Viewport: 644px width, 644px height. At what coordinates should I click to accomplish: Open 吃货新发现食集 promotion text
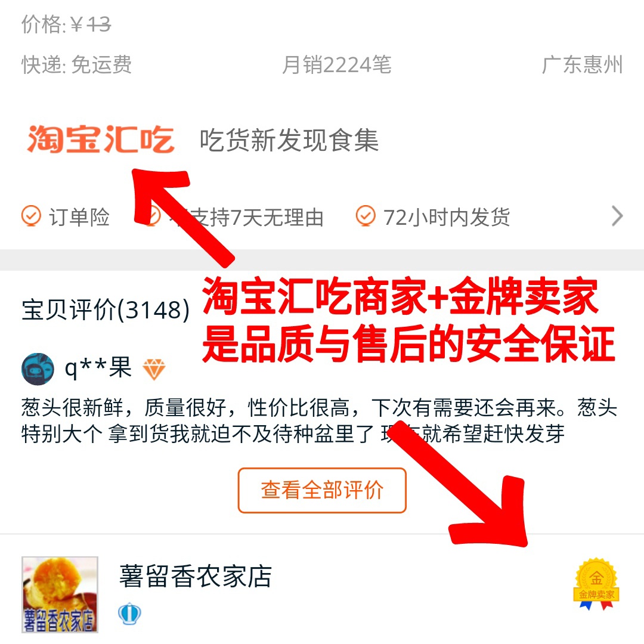click(x=289, y=140)
